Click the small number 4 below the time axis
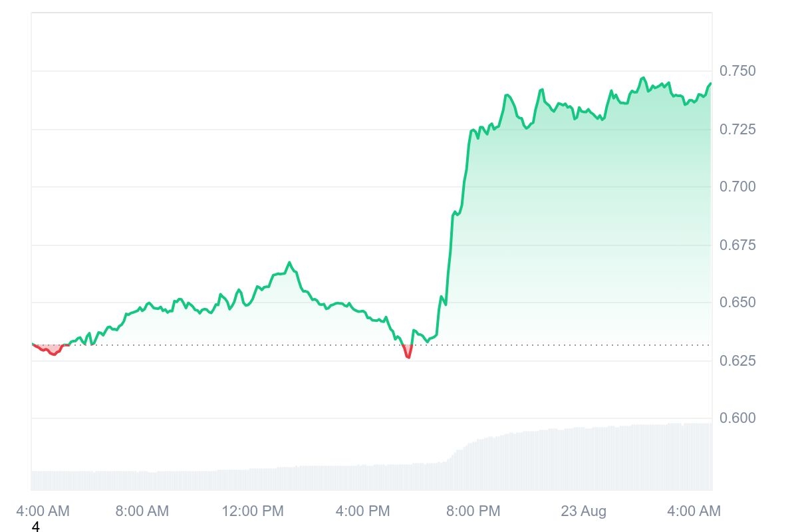 36,527
